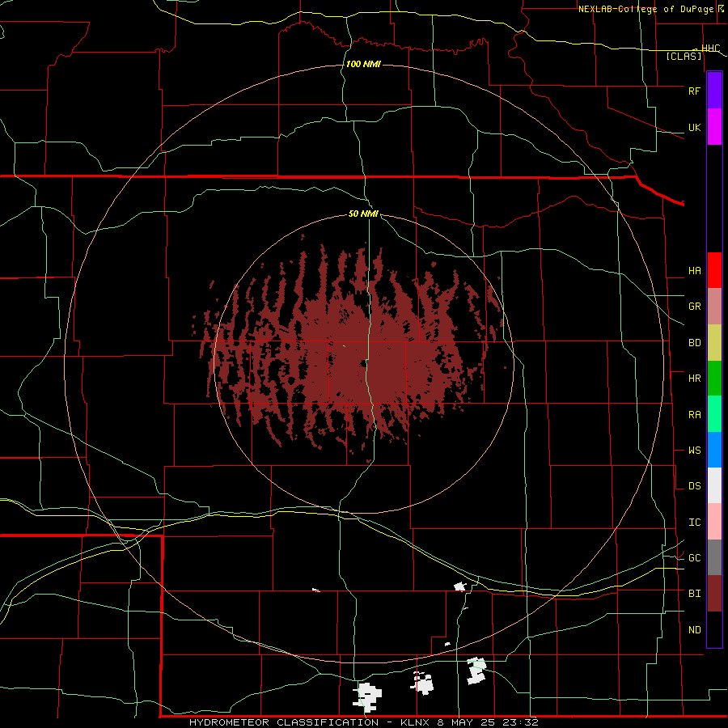Click the mint green RA legend swatch

714,414
